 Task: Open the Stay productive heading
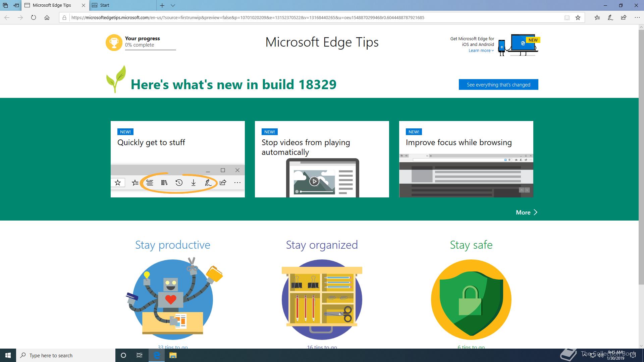173,245
